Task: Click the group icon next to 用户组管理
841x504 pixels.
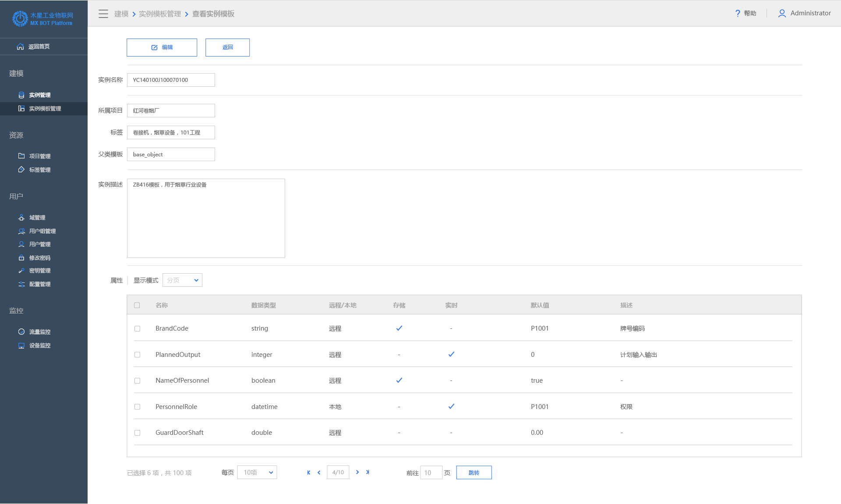Action: coord(21,231)
